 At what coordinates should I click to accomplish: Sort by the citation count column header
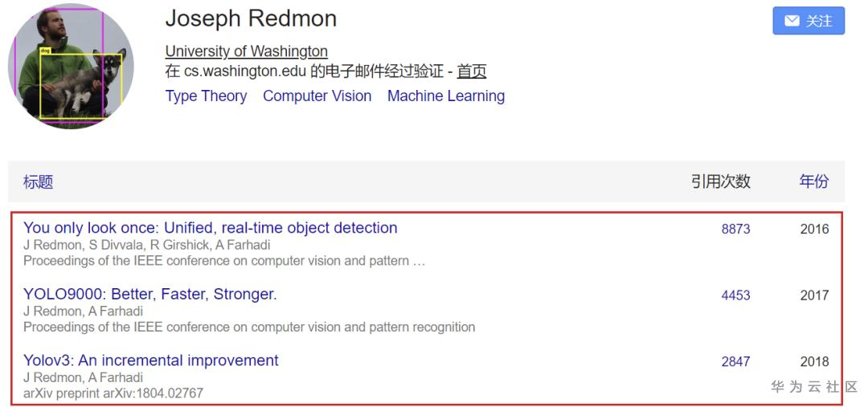point(720,182)
